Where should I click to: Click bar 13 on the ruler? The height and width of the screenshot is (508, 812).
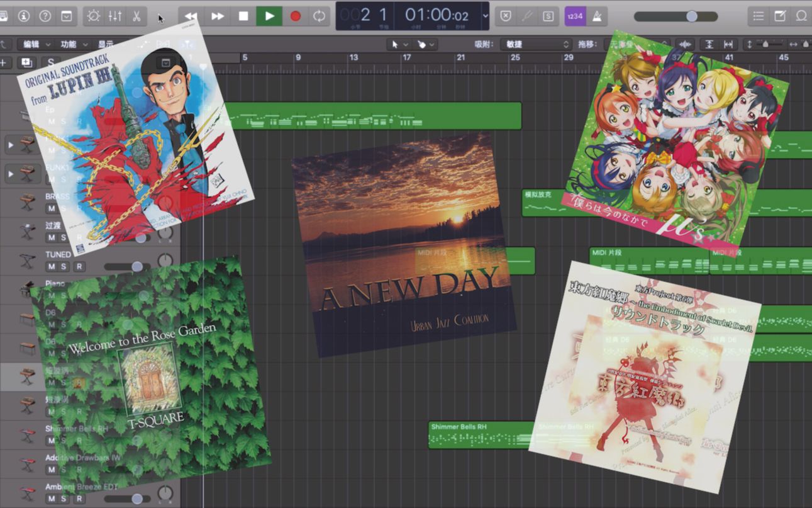[353, 57]
